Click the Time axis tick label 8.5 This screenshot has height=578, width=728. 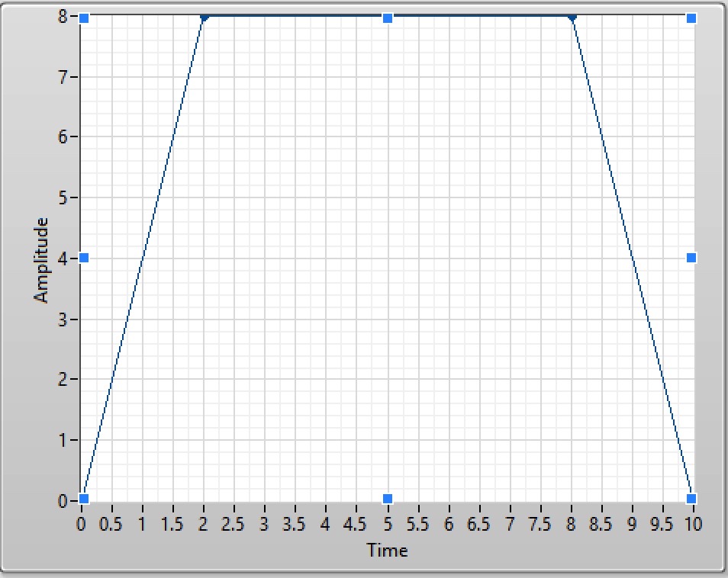(x=601, y=524)
